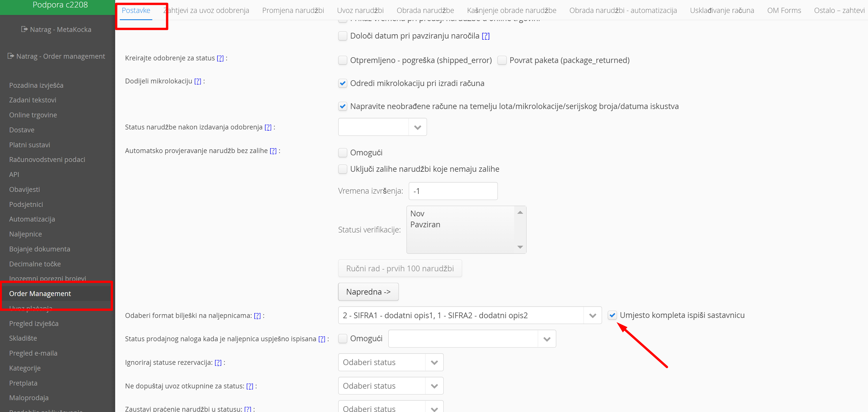Open help [?] for Ignoriraj statuse rezervacija
Viewport: 868px width, 412px height.
pos(218,363)
